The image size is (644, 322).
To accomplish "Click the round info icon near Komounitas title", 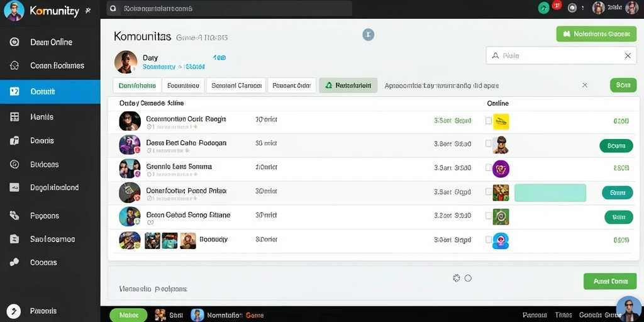I will tap(369, 35).
